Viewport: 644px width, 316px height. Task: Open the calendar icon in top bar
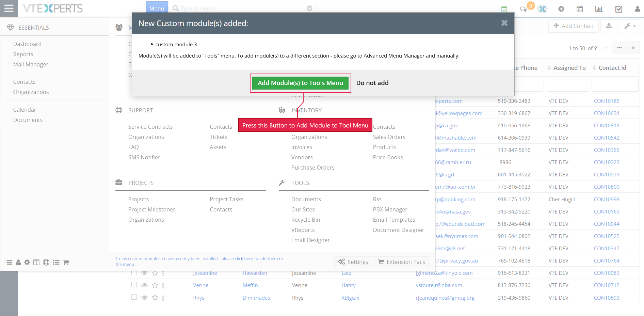(x=580, y=9)
